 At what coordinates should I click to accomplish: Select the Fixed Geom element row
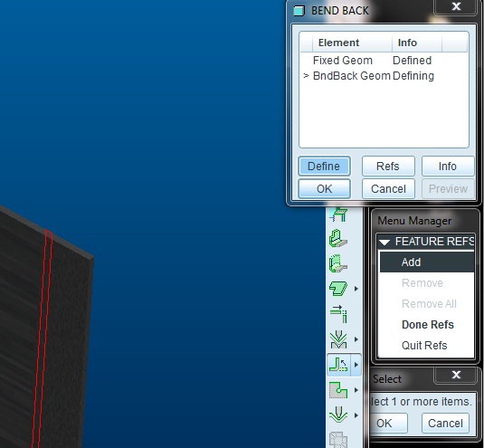(x=384, y=61)
